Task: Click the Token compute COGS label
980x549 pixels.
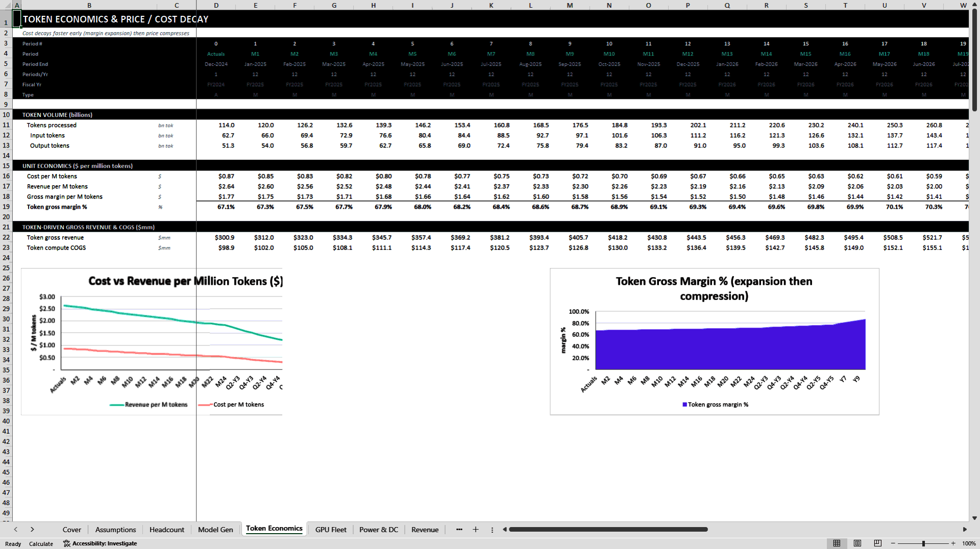Action: (56, 247)
